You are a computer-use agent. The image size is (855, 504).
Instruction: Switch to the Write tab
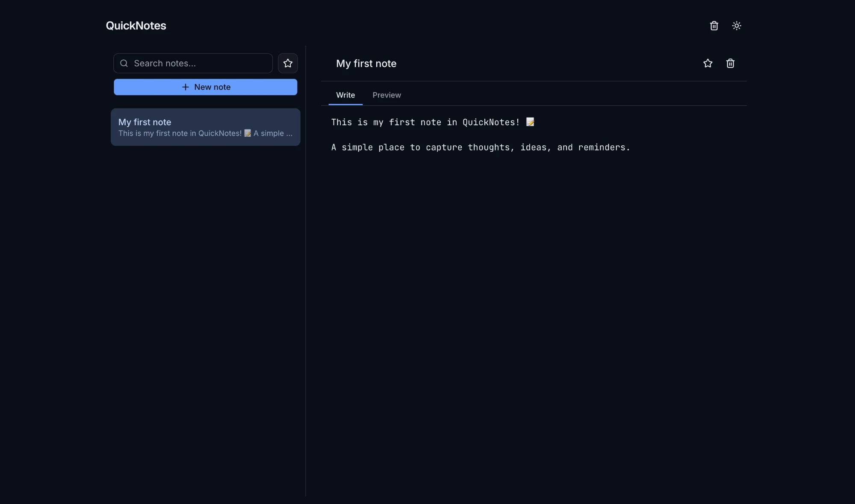345,95
